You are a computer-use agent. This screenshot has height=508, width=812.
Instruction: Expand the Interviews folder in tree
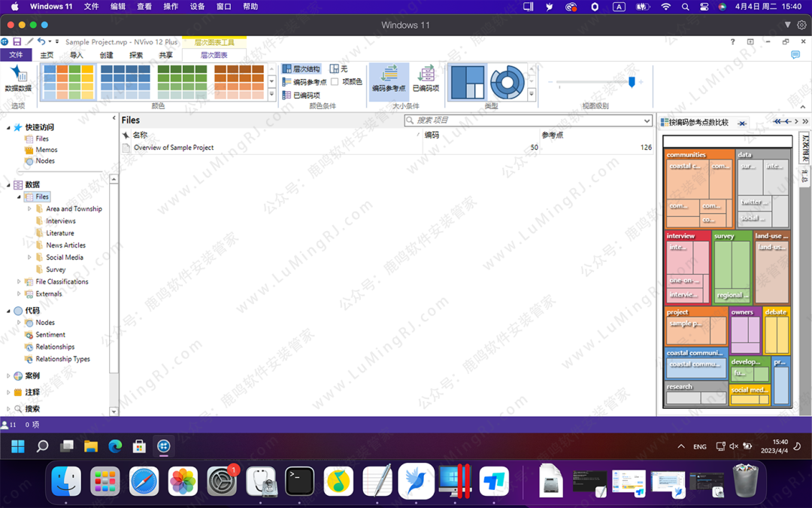pyautogui.click(x=60, y=221)
